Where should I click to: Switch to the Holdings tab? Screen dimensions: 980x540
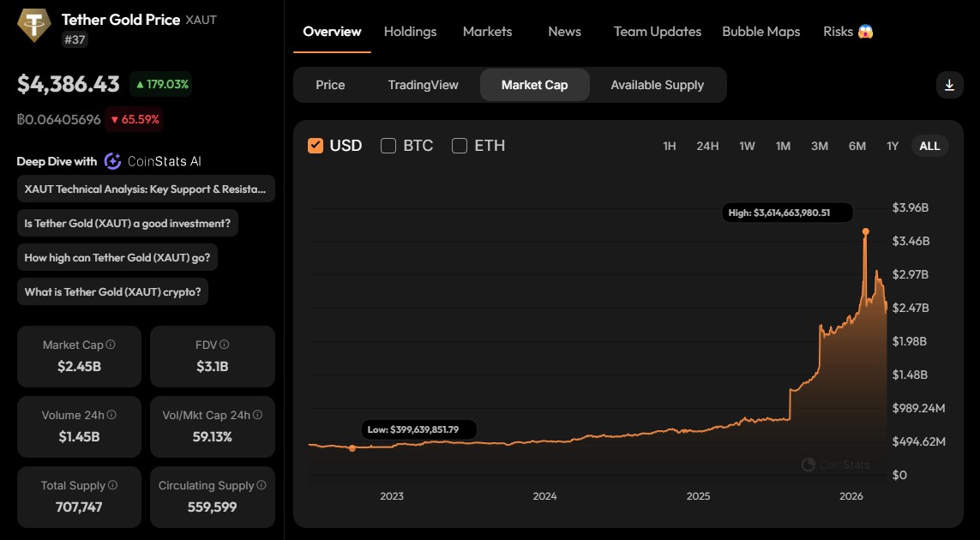pos(410,32)
